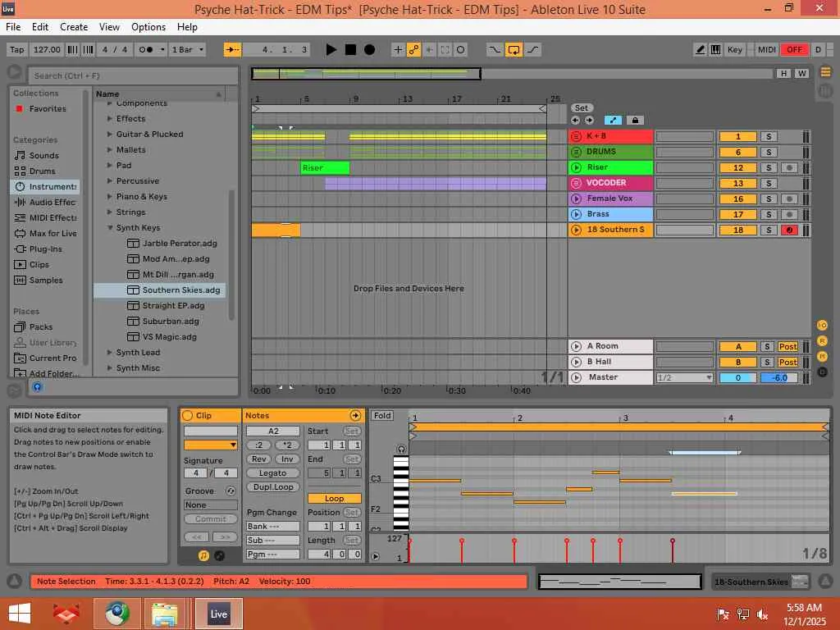Screen dimensions: 840x630
Task: Toggle Post on the A Room return
Action: click(x=787, y=347)
